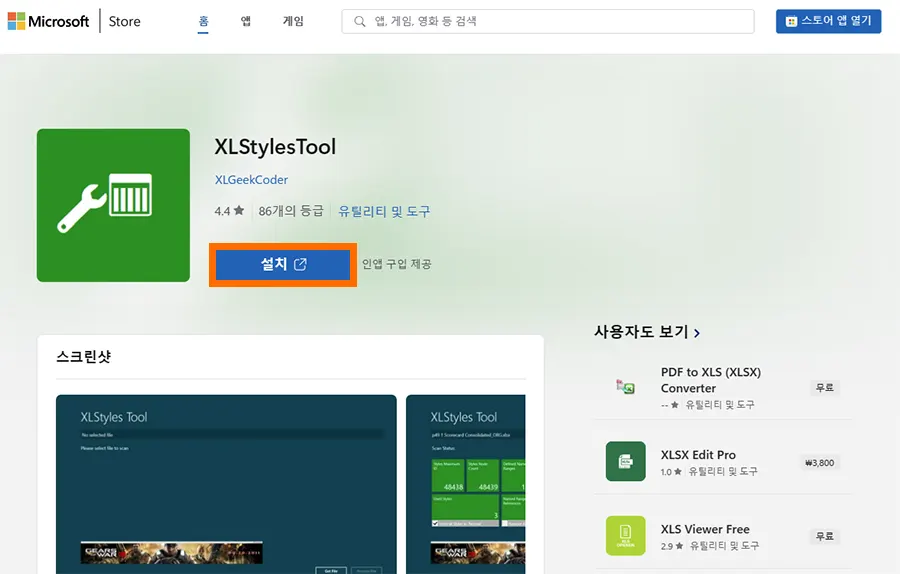Click the 4.4 star rating
This screenshot has height=574, width=900.
click(x=229, y=211)
